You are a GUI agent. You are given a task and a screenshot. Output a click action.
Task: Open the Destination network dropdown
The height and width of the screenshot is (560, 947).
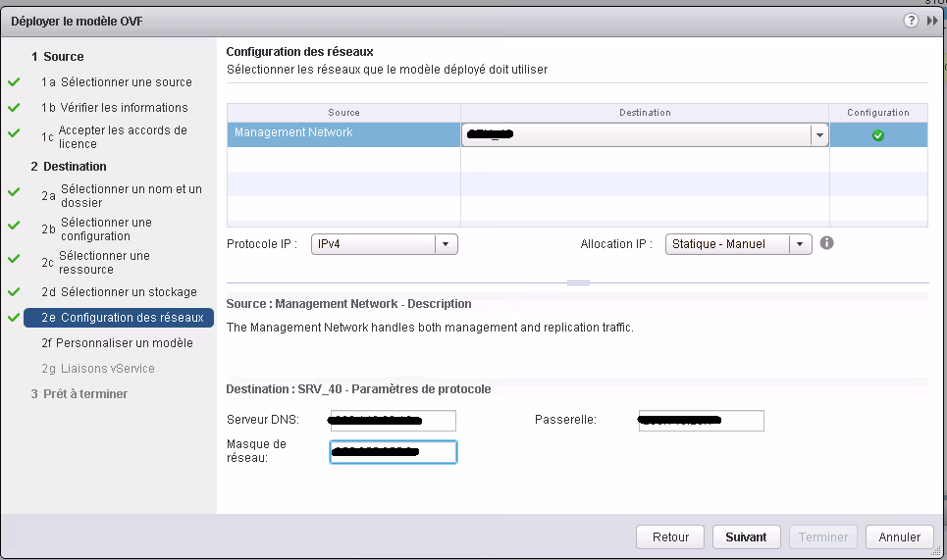click(x=817, y=135)
